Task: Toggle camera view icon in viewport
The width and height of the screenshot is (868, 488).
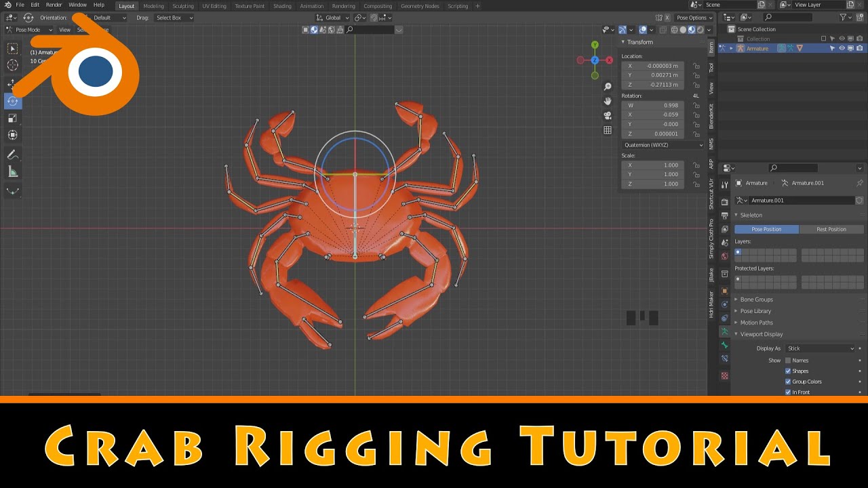Action: pyautogui.click(x=608, y=115)
